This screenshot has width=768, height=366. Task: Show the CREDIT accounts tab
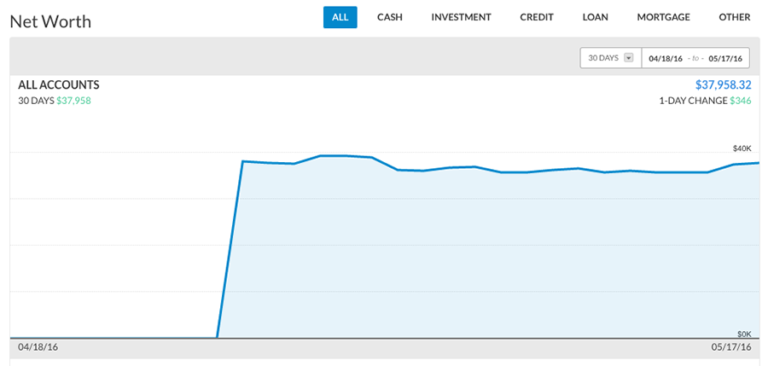(536, 17)
